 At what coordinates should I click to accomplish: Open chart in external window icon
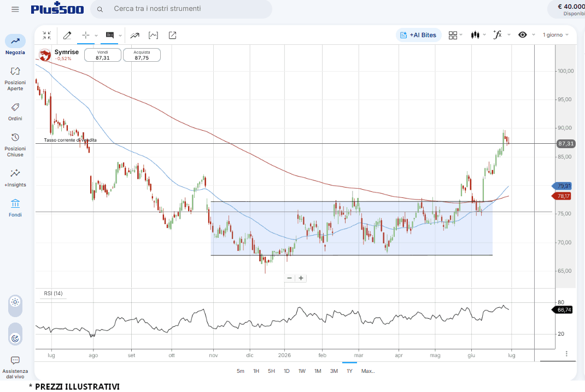(x=172, y=36)
